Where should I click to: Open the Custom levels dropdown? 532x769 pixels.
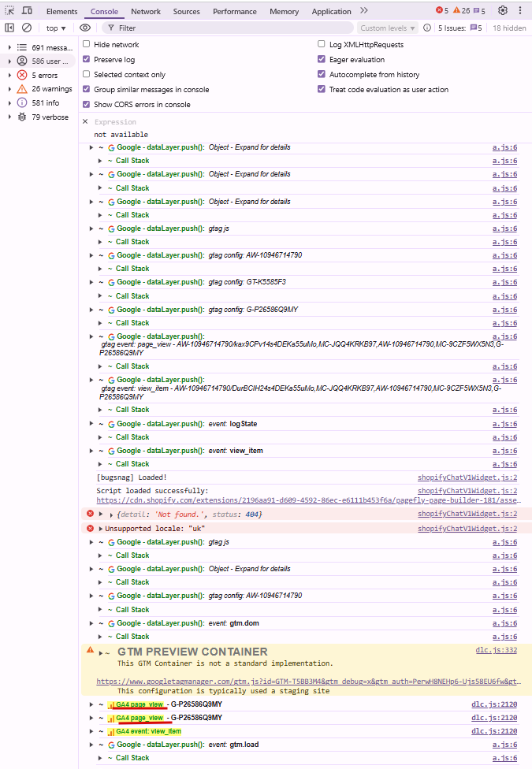387,28
